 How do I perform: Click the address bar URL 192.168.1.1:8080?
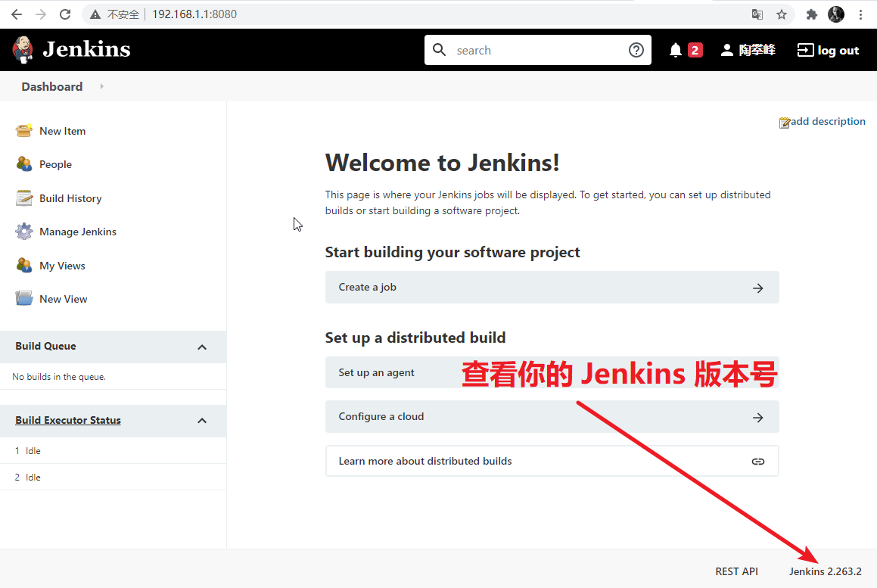pyautogui.click(x=194, y=14)
